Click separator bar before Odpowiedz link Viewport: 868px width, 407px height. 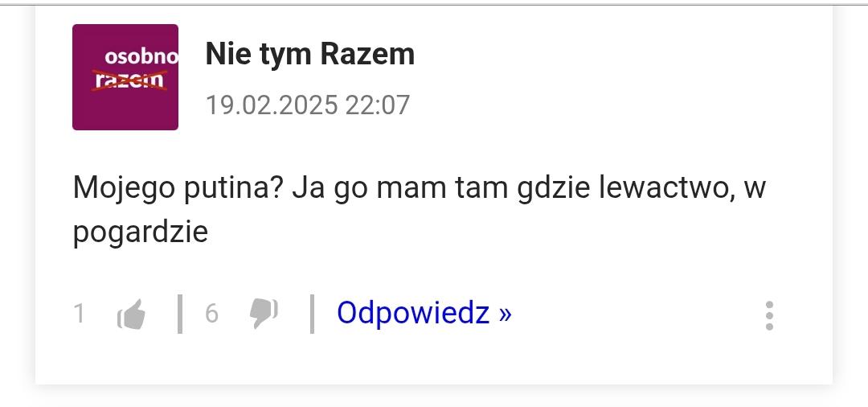pyautogui.click(x=312, y=314)
